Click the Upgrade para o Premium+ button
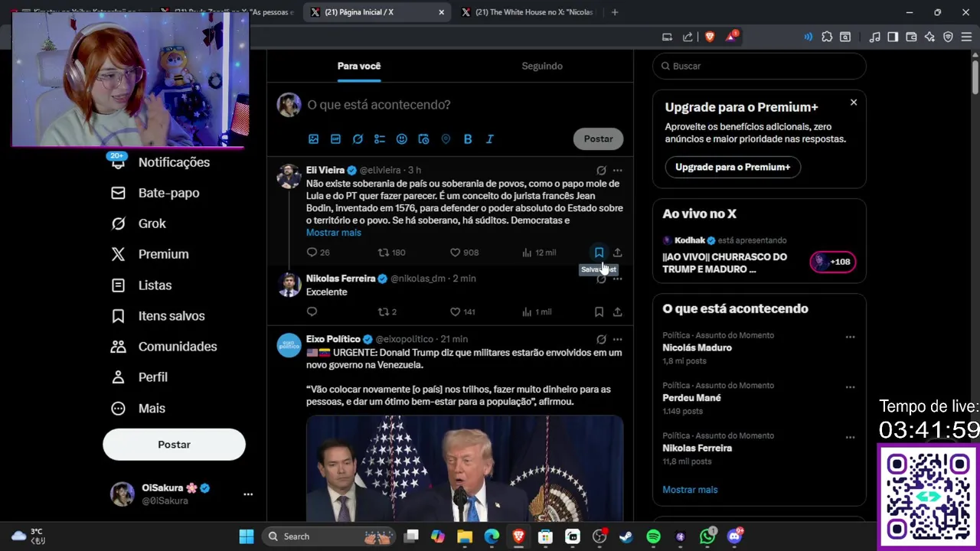Screen dimensions: 980x551 (x=733, y=167)
